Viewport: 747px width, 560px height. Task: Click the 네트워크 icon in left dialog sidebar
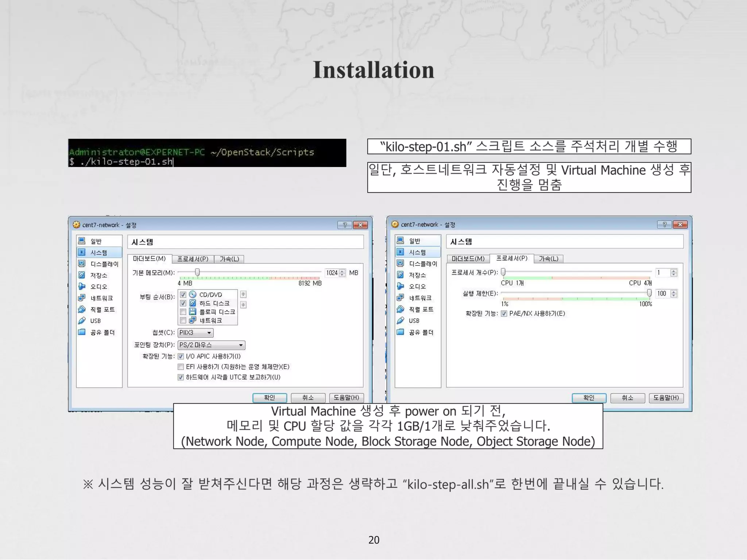tap(82, 298)
